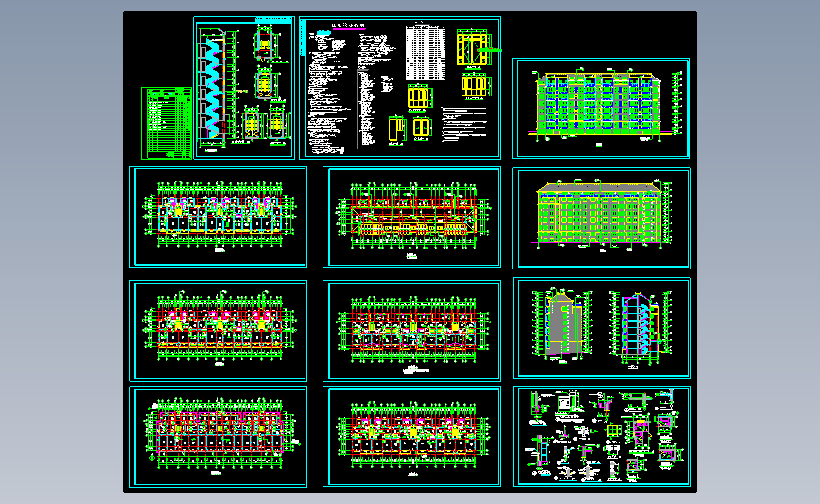Open the second elevation sheet with hipped roof

[602, 218]
